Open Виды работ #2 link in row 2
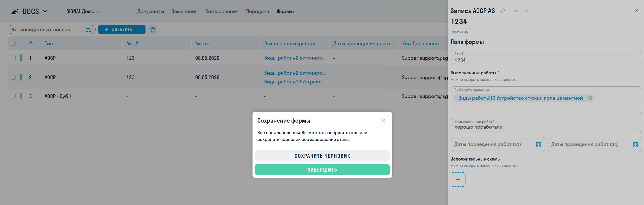644x205 pixels. click(x=295, y=73)
